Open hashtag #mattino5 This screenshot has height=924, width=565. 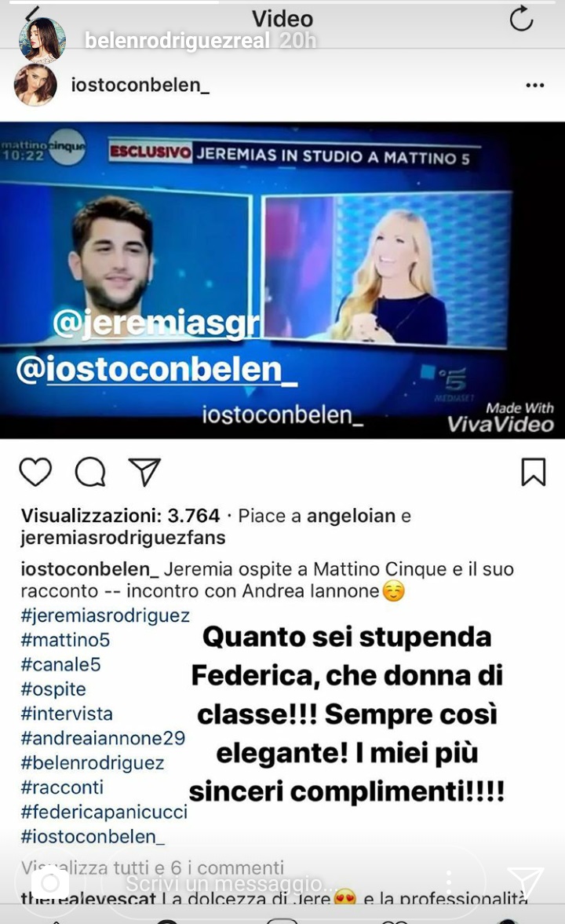coord(65,640)
